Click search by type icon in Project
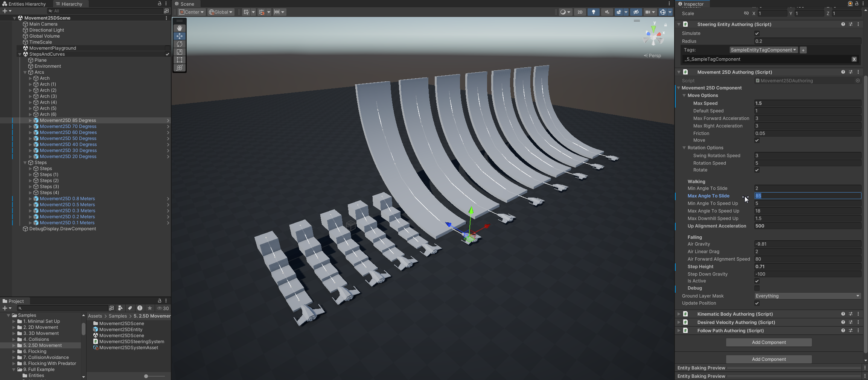 click(x=120, y=308)
